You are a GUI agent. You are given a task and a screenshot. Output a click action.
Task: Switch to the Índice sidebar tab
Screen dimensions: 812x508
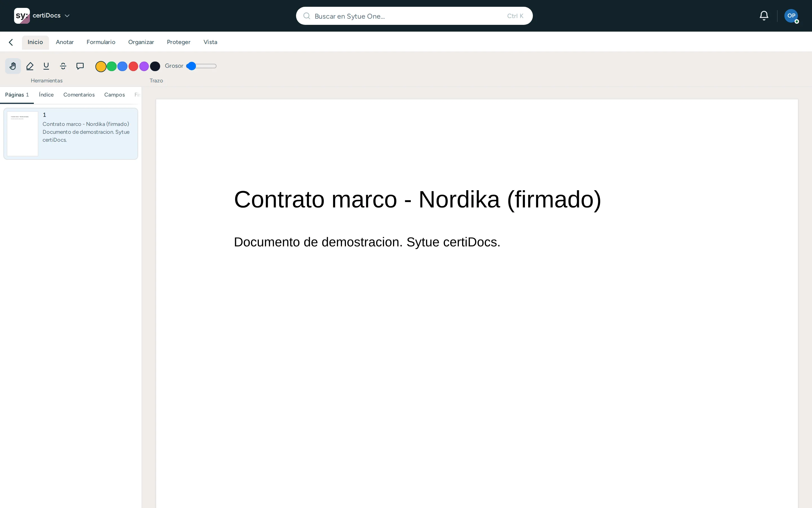(46, 95)
